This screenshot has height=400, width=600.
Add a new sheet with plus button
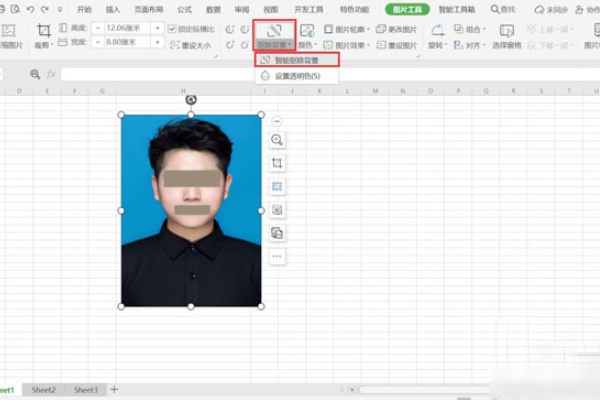[x=114, y=390]
